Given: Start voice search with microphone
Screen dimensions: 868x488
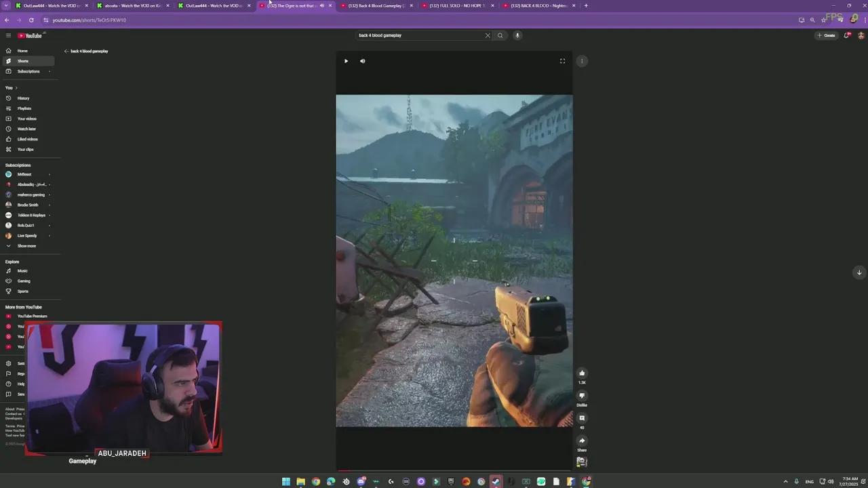Looking at the screenshot, I should [x=517, y=35].
